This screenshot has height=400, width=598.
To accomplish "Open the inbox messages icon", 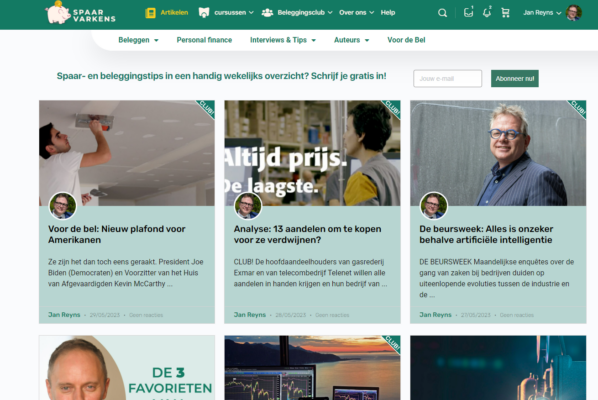I will (468, 12).
